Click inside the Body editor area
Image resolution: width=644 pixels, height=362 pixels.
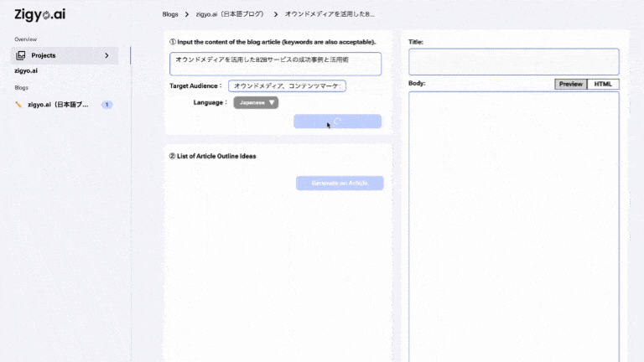[x=513, y=226]
